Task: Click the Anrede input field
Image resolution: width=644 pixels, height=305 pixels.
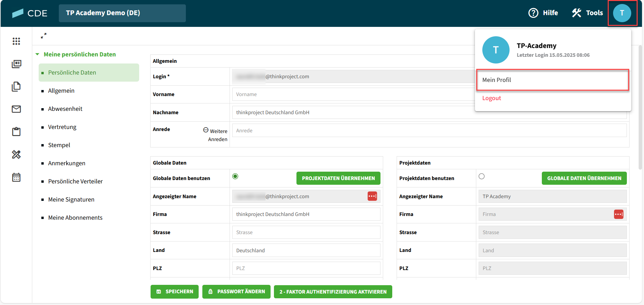Action: (x=429, y=131)
